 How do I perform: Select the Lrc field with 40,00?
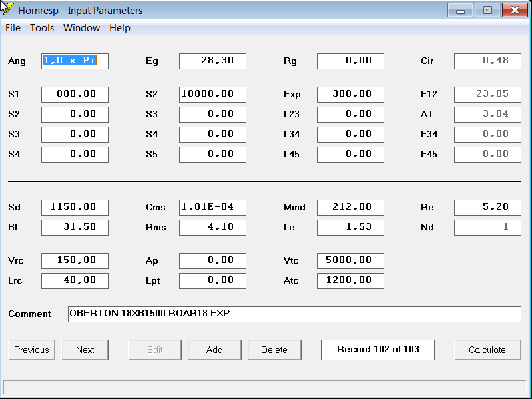(75, 281)
